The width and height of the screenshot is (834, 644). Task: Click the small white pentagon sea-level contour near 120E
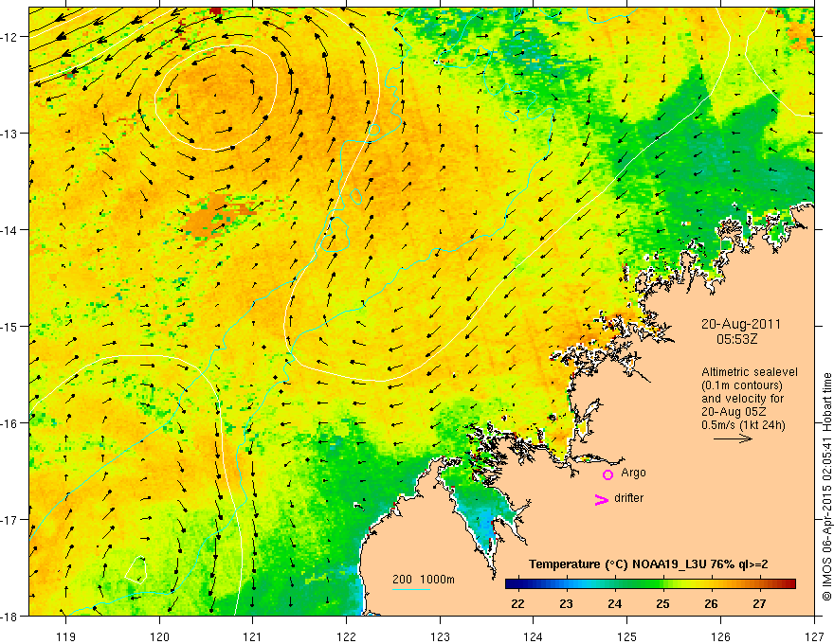(x=136, y=569)
